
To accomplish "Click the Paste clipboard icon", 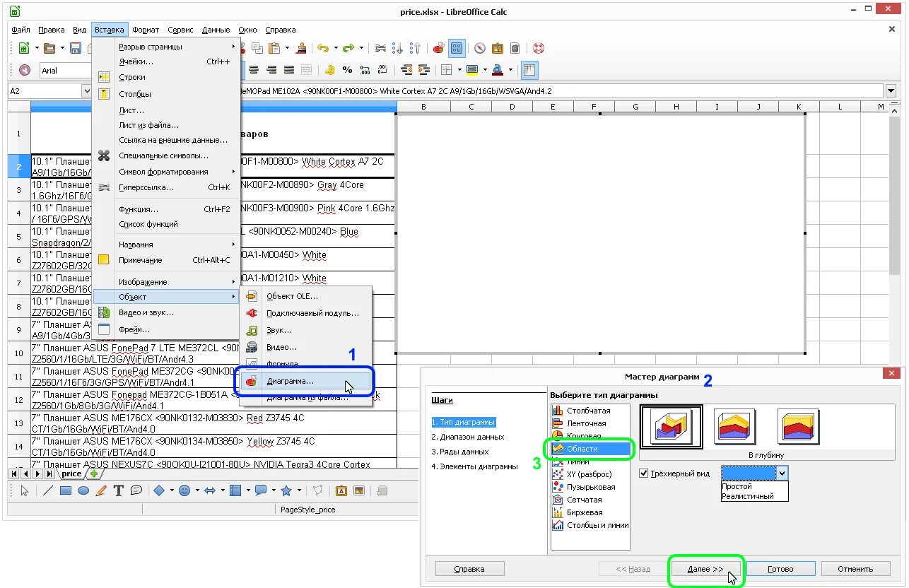I will click(x=275, y=48).
